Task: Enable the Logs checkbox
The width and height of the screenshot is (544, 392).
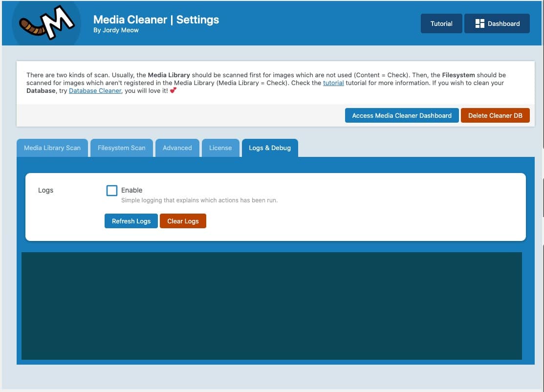Action: coord(112,191)
